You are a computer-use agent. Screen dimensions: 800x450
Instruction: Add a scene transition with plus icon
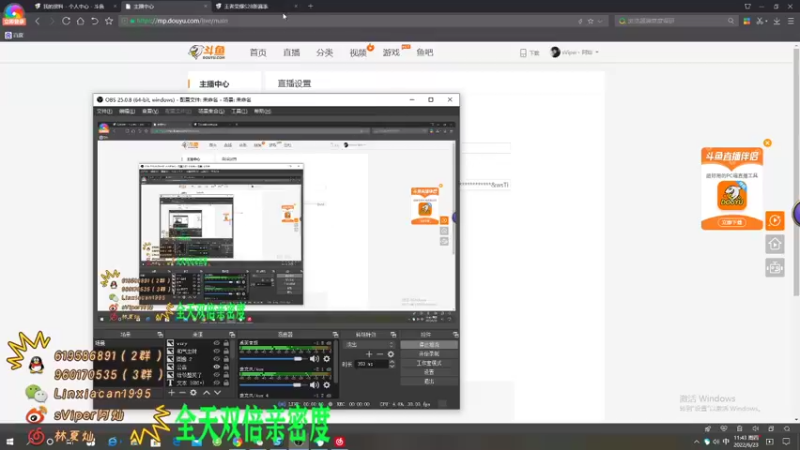369,354
